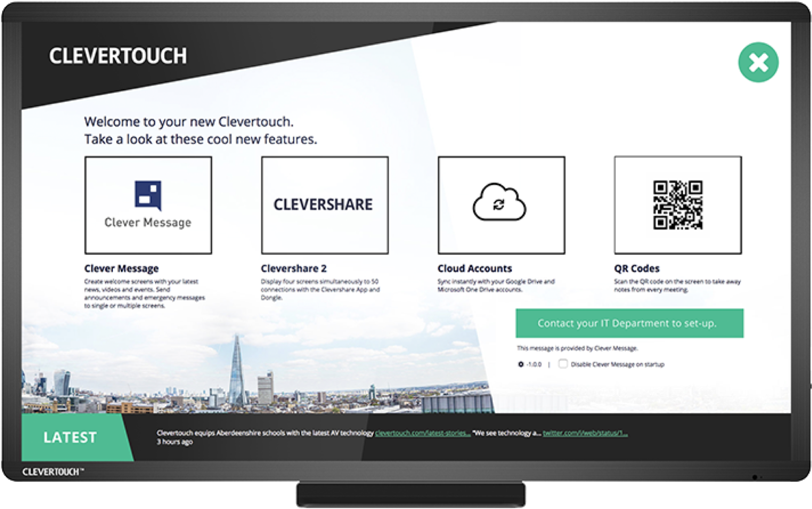Click the '3 hours ago' timestamp
Screen dimensions: 812x509
coord(174,442)
